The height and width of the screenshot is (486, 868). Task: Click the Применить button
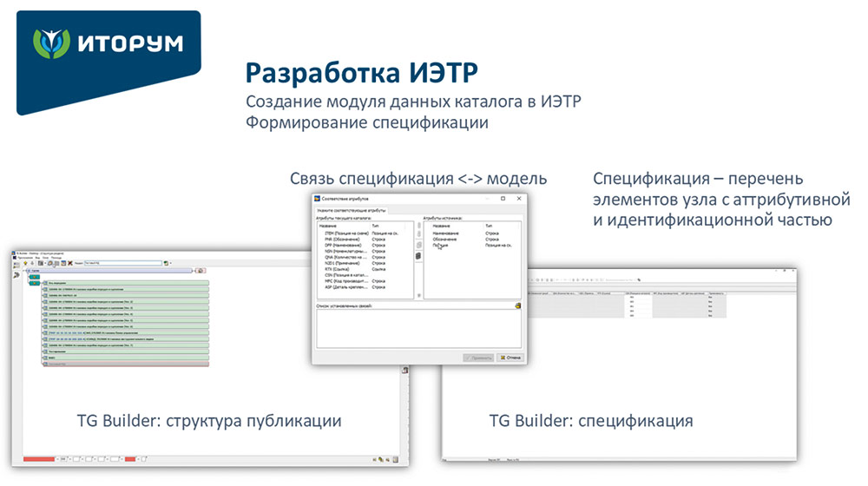479,356
